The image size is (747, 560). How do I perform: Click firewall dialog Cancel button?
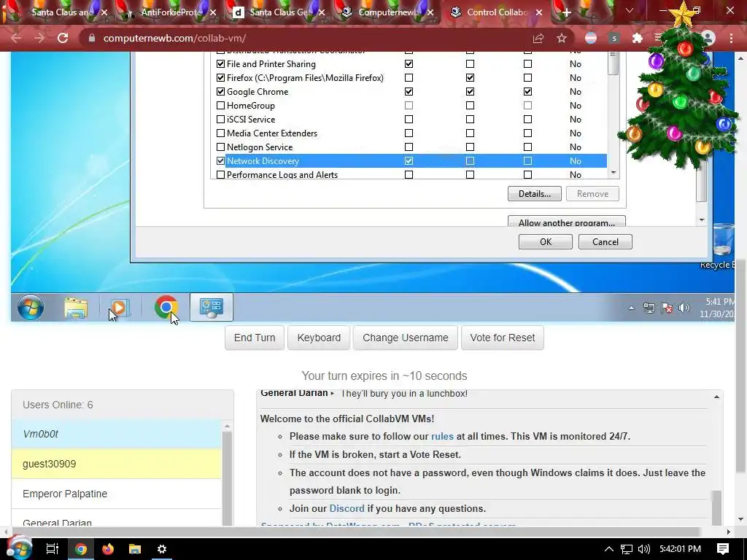(605, 242)
